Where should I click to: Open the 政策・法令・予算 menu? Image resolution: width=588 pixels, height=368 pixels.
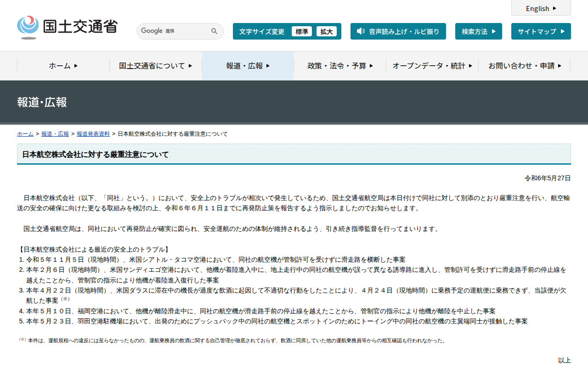(340, 66)
